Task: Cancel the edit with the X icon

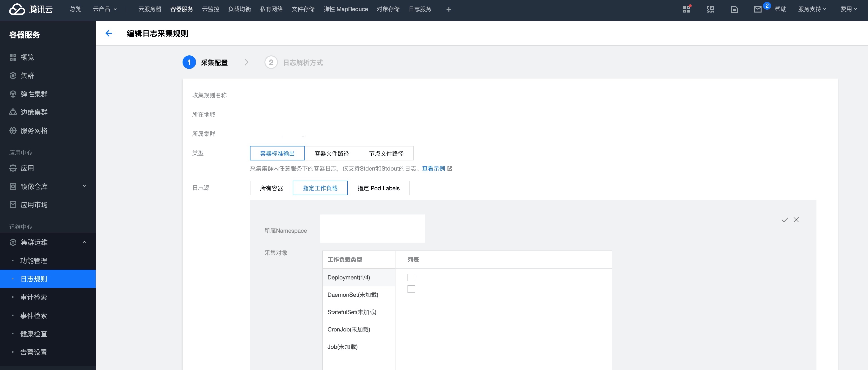Action: (x=796, y=220)
